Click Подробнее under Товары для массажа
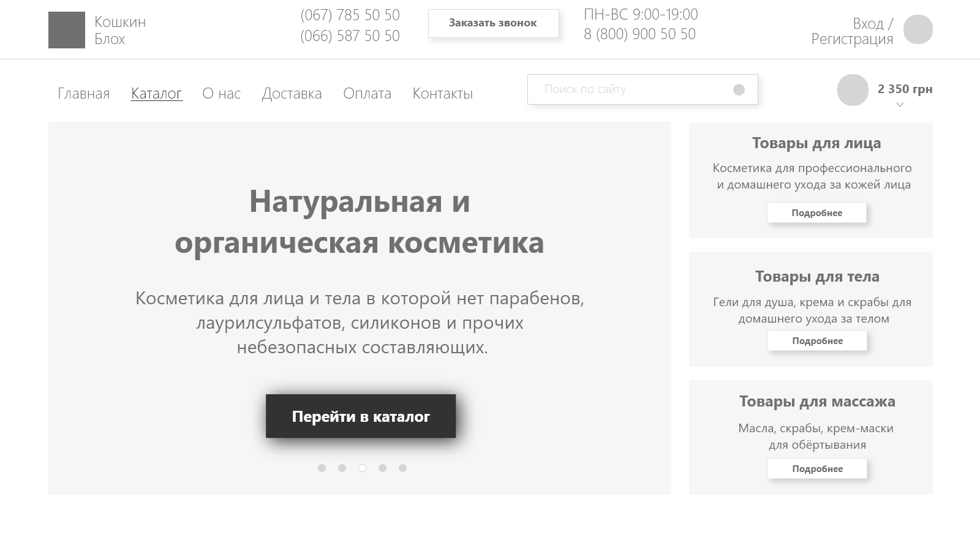 pyautogui.click(x=817, y=469)
